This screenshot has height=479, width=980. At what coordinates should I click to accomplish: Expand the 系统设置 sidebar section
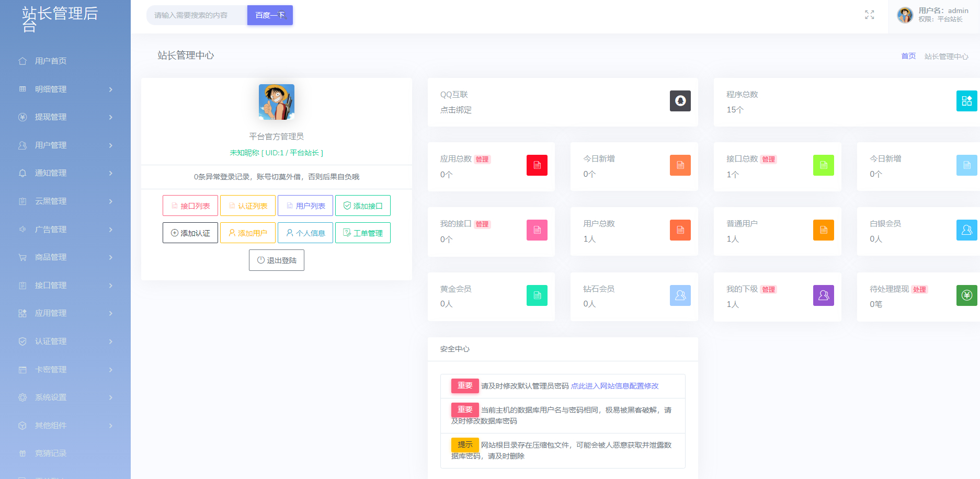coord(65,397)
